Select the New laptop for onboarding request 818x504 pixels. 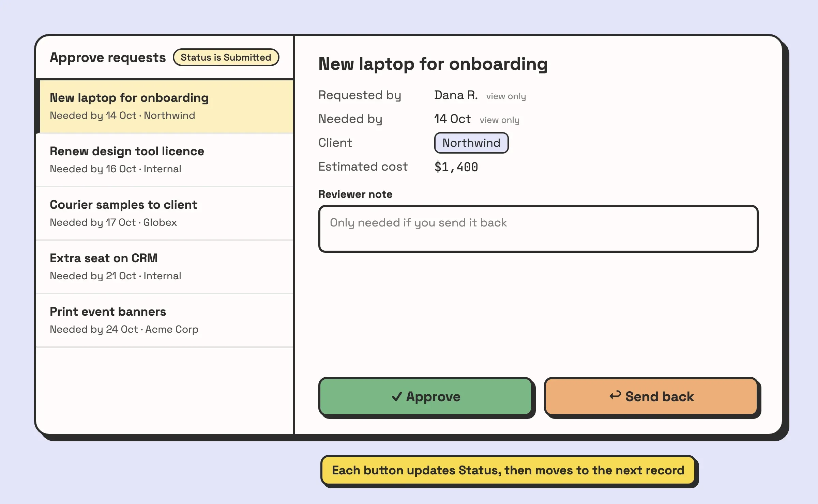point(165,106)
